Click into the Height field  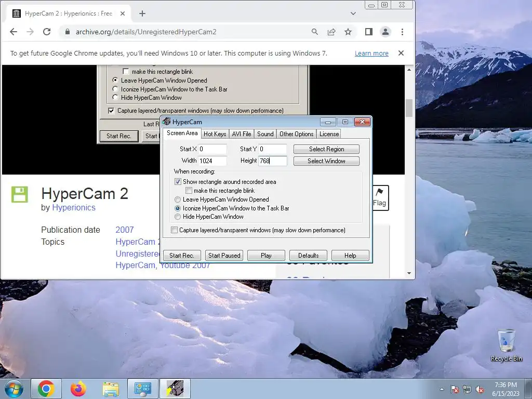click(x=273, y=161)
